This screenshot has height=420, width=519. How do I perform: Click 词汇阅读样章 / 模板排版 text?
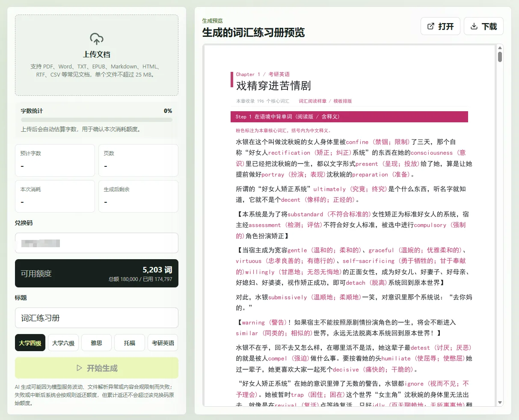tap(325, 101)
